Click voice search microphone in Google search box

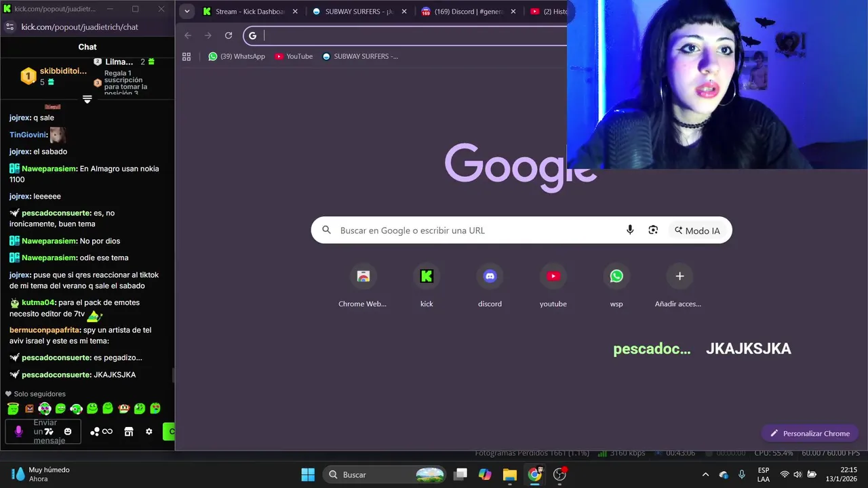point(630,230)
